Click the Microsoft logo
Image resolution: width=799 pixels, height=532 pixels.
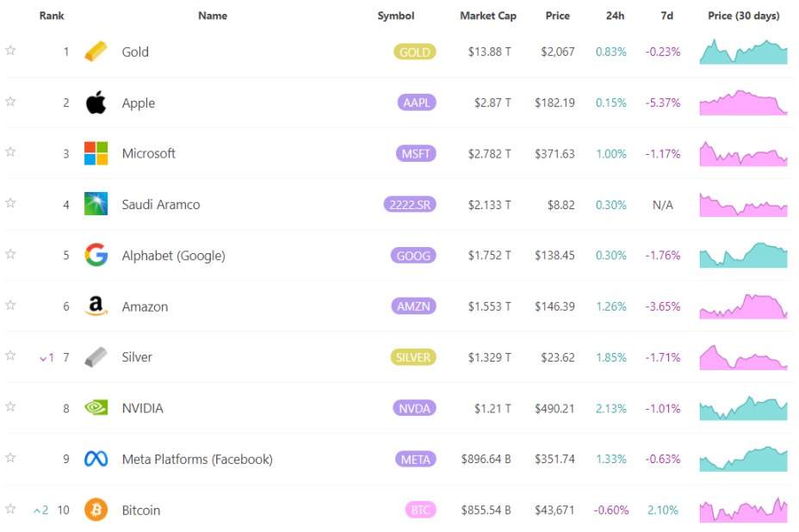point(96,153)
